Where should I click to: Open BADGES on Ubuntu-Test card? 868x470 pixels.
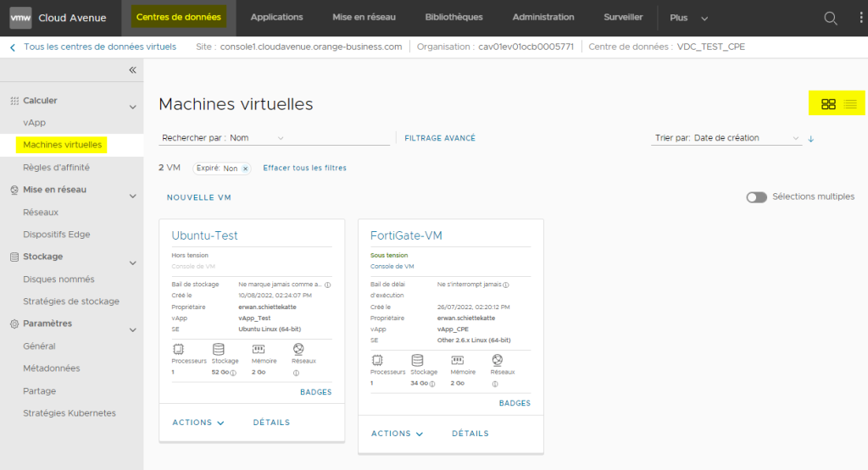pos(315,392)
